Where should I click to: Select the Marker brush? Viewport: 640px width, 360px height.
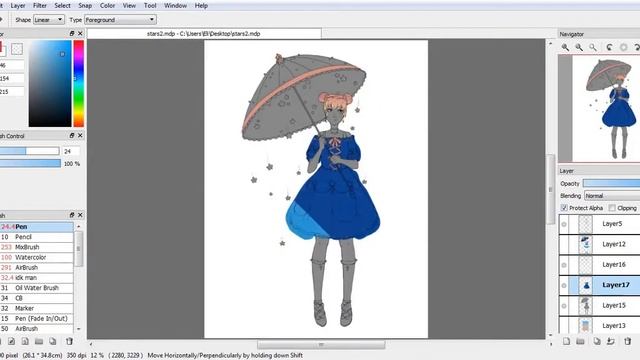pos(37,308)
